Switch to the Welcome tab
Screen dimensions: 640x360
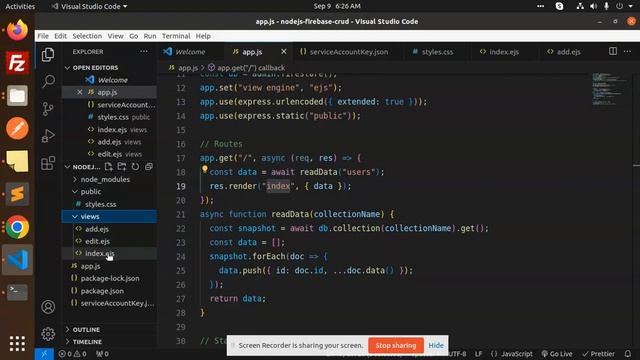click(x=190, y=52)
